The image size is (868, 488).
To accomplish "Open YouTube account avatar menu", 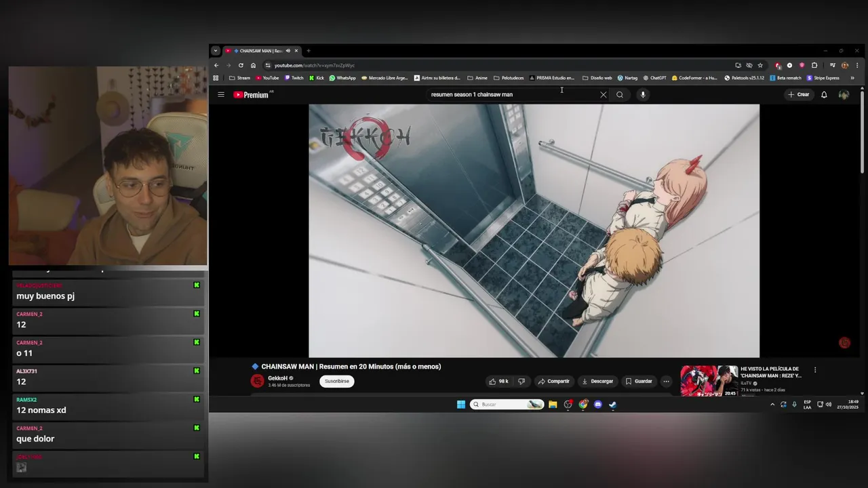I will click(844, 95).
